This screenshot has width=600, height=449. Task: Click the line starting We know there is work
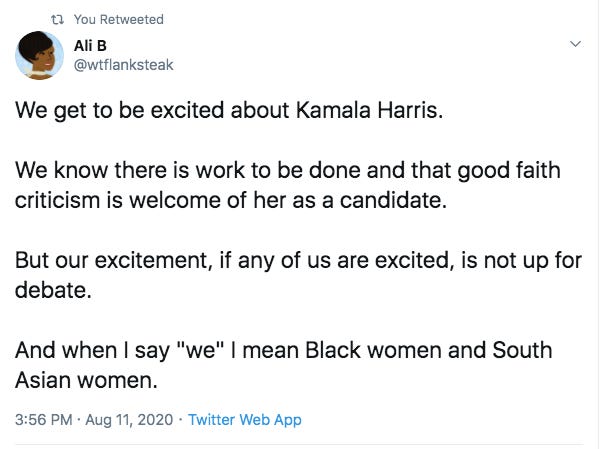tap(288, 170)
